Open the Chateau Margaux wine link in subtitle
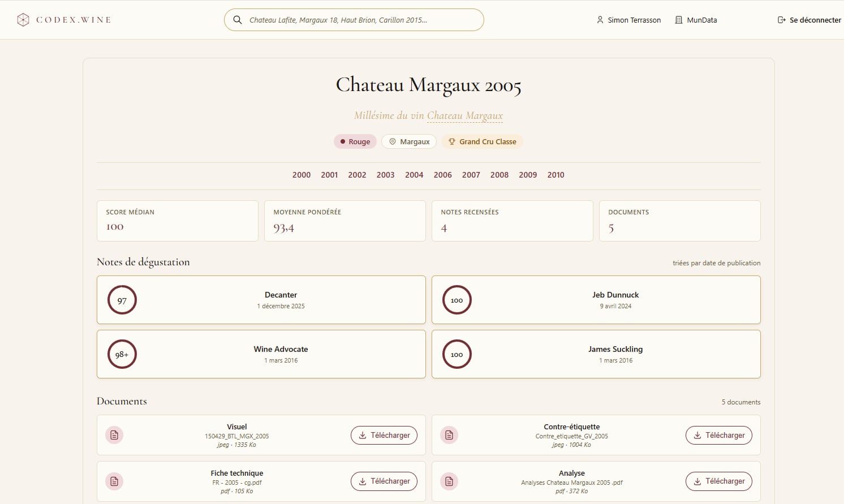The height and width of the screenshot is (504, 844). [x=465, y=115]
